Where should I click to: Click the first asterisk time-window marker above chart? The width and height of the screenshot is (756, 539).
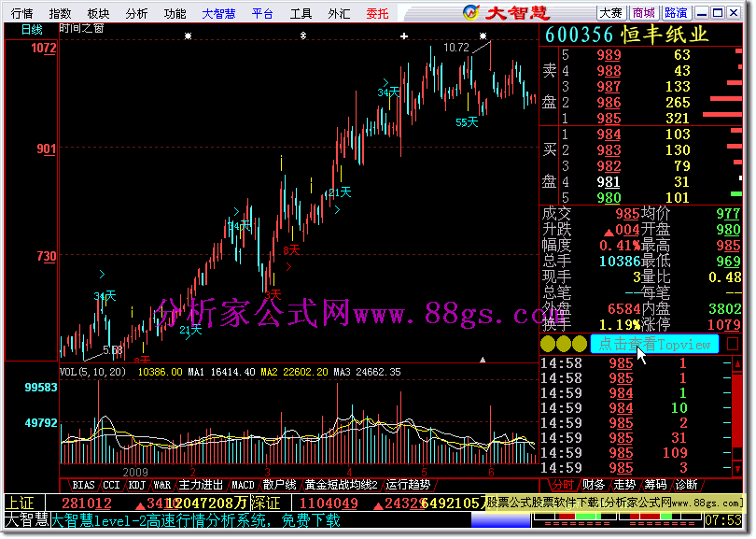pyautogui.click(x=188, y=36)
